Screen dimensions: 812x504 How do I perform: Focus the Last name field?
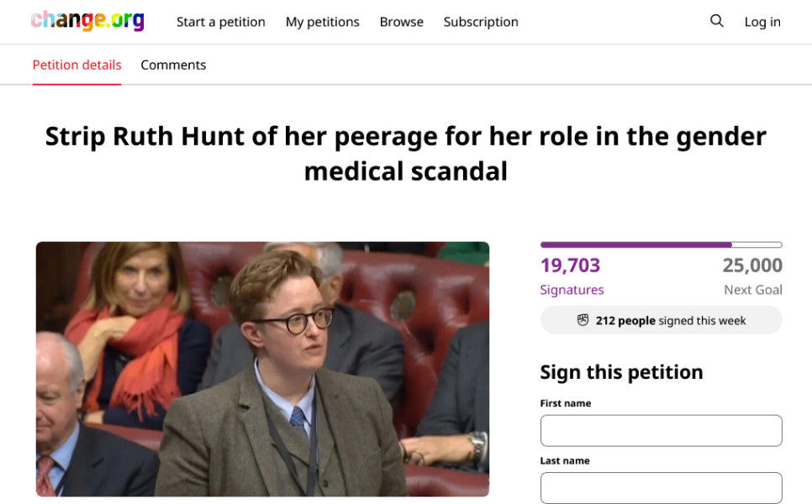click(x=661, y=487)
